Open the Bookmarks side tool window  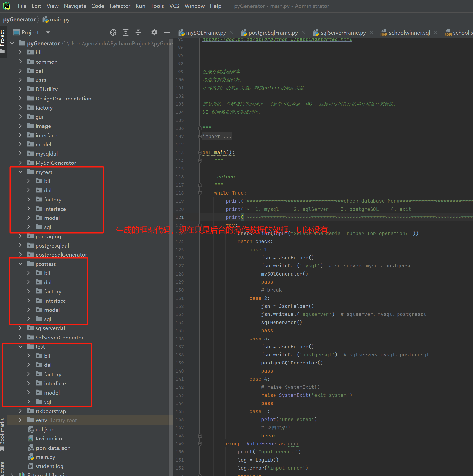pos(2,434)
